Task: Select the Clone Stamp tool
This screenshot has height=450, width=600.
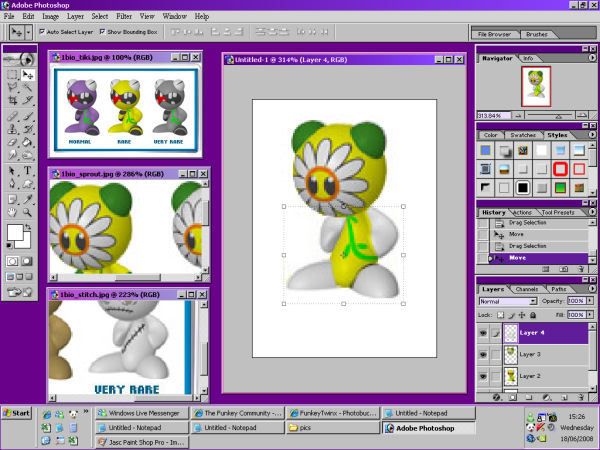Action: (x=13, y=129)
